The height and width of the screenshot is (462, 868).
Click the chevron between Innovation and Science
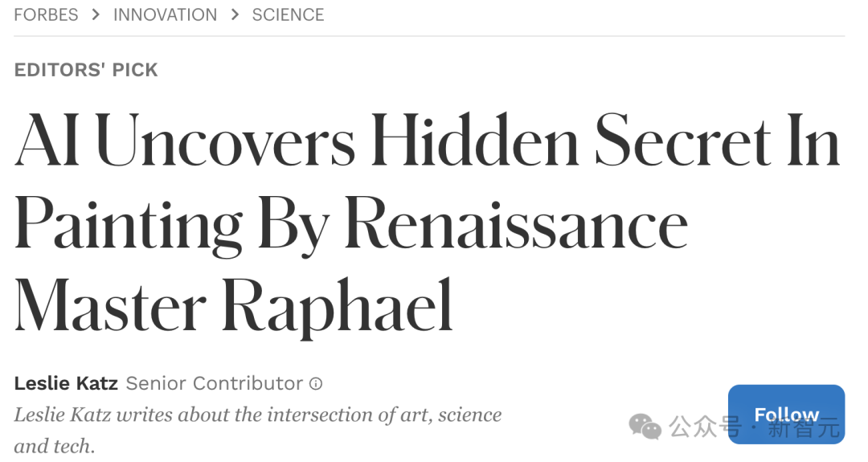[235, 14]
